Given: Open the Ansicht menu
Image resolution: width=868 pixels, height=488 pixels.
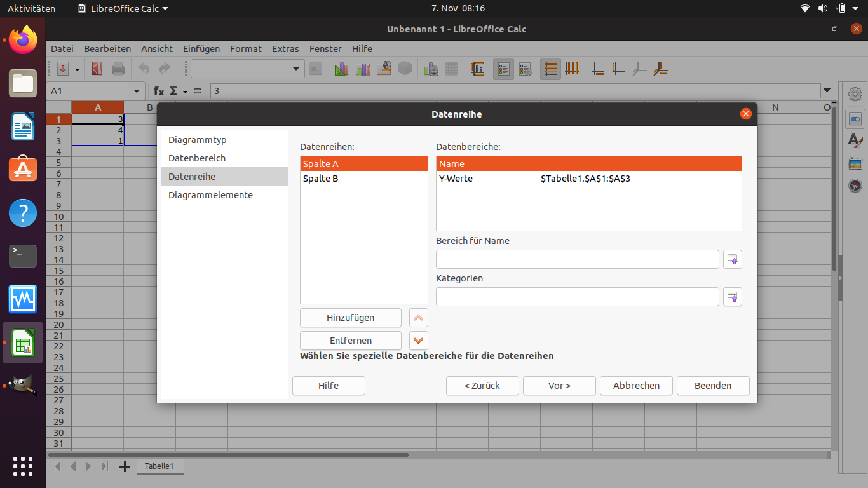Looking at the screenshot, I should 157,49.
